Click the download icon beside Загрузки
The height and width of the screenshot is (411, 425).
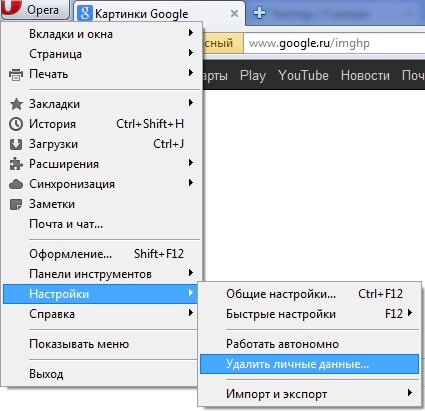[16, 144]
